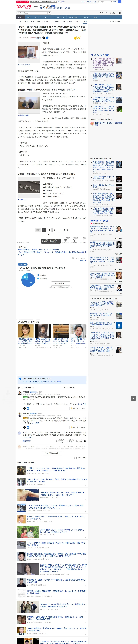138x644 pixels.
Task: Click 記事に関する報告 report icon link
Action: 24,242
